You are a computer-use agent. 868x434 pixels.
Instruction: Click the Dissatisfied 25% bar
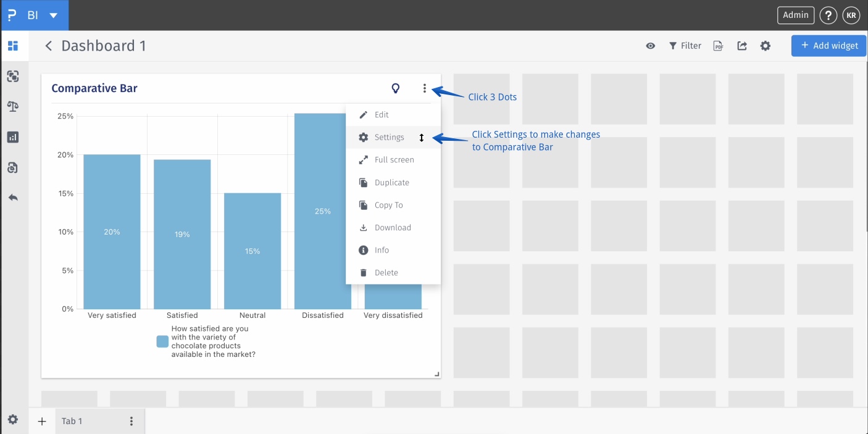point(322,211)
